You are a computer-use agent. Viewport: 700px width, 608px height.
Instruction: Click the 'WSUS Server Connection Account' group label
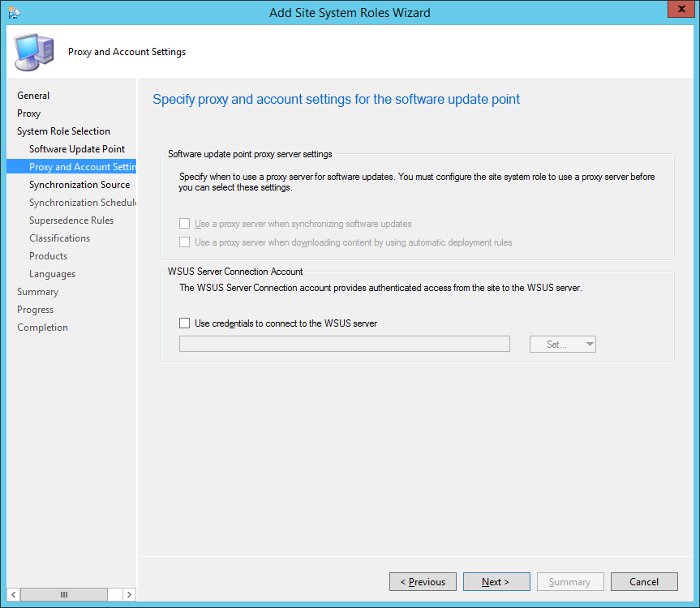(235, 272)
